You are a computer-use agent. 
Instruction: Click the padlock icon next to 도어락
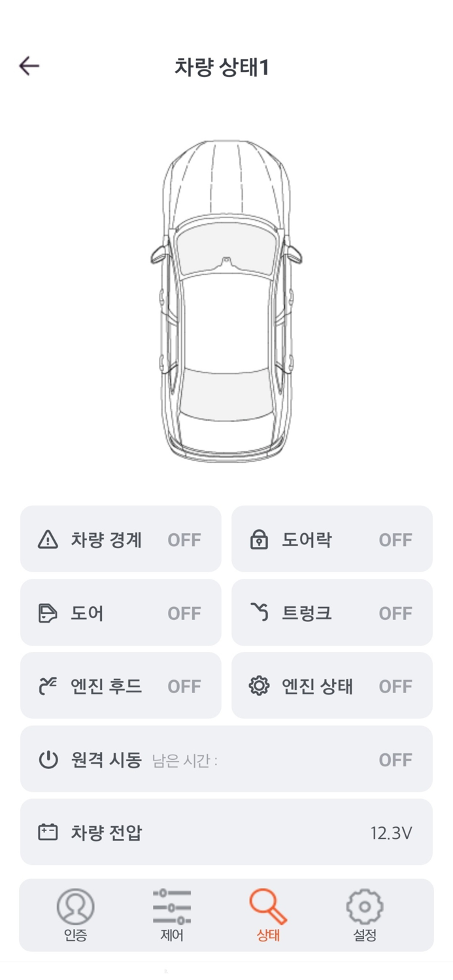(x=260, y=539)
